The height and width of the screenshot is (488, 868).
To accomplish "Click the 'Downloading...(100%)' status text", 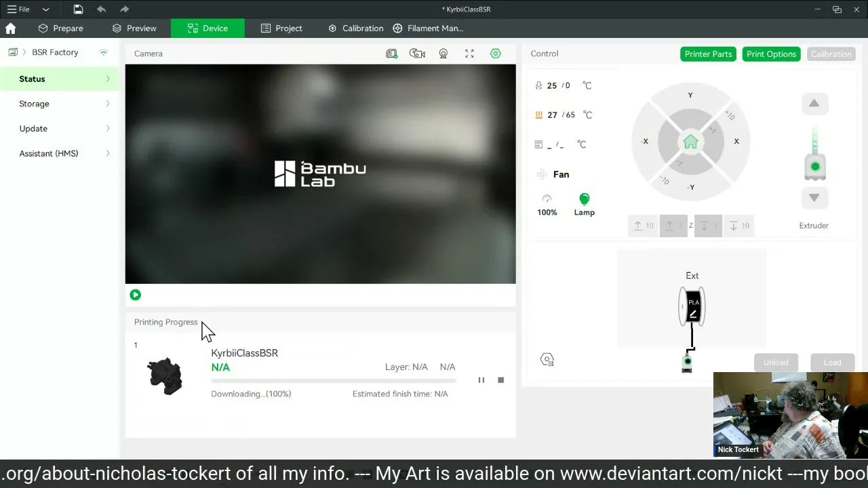I will coord(251,394).
